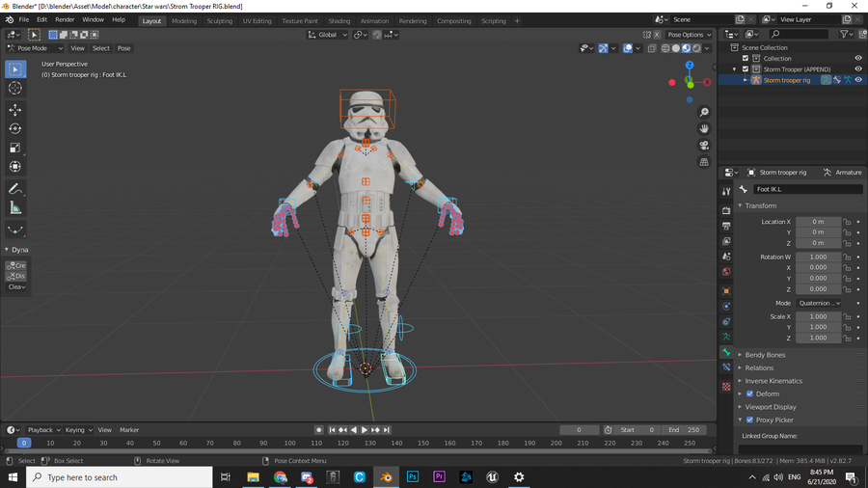Expand the Relations panel
The image size is (868, 488).
click(759, 368)
